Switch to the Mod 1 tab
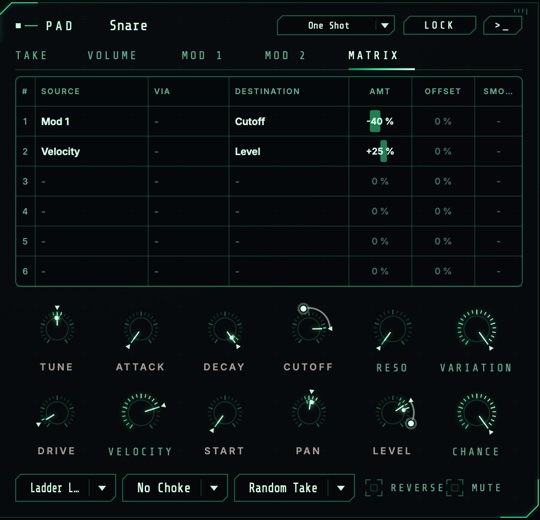 [x=202, y=55]
